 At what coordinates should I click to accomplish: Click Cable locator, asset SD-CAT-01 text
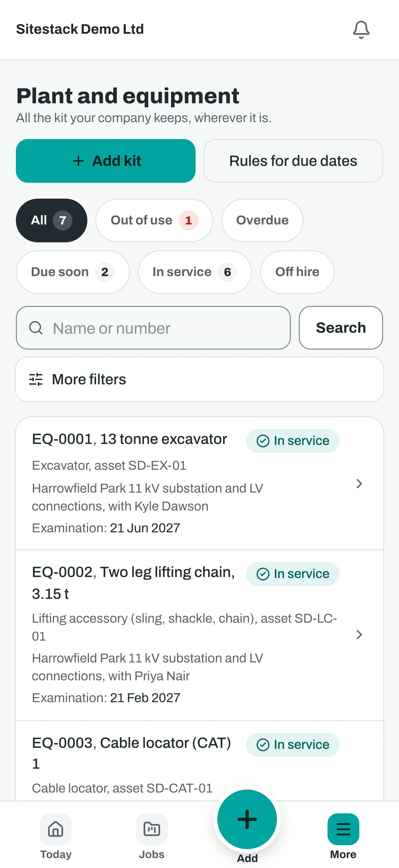click(122, 788)
